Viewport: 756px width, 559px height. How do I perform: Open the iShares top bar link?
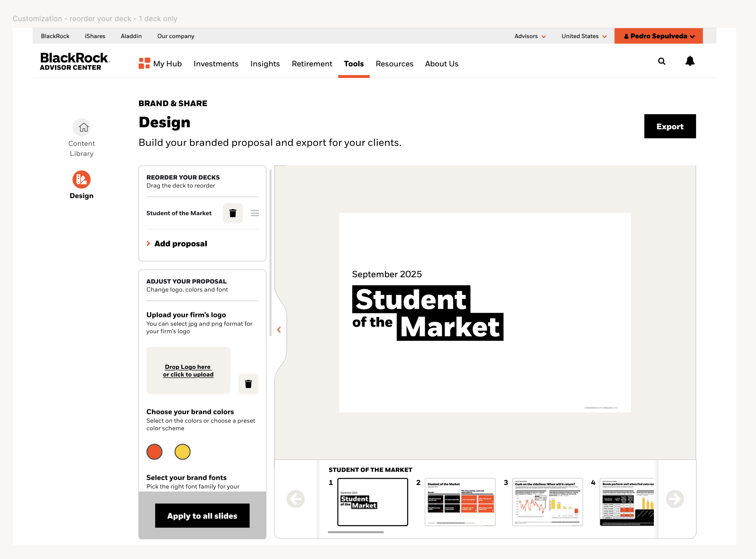[95, 36]
